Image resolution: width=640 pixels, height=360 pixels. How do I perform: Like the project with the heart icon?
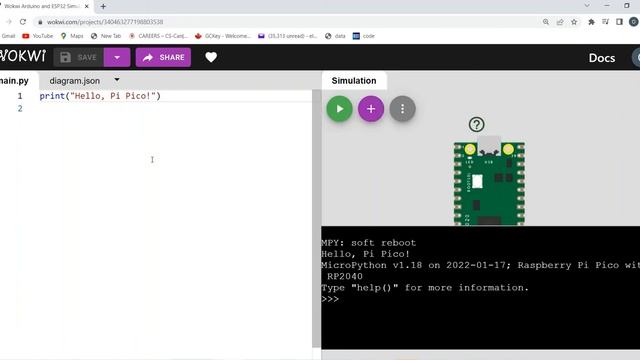211,57
